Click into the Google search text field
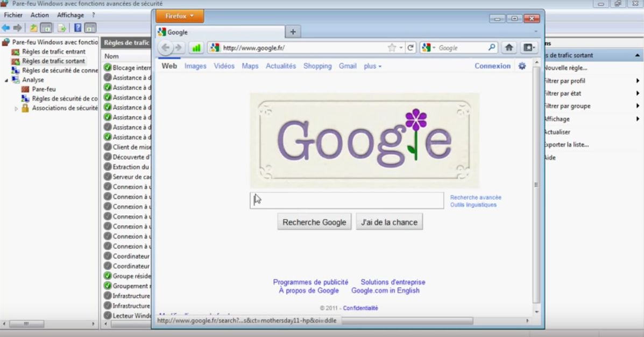The height and width of the screenshot is (337, 644). point(346,200)
